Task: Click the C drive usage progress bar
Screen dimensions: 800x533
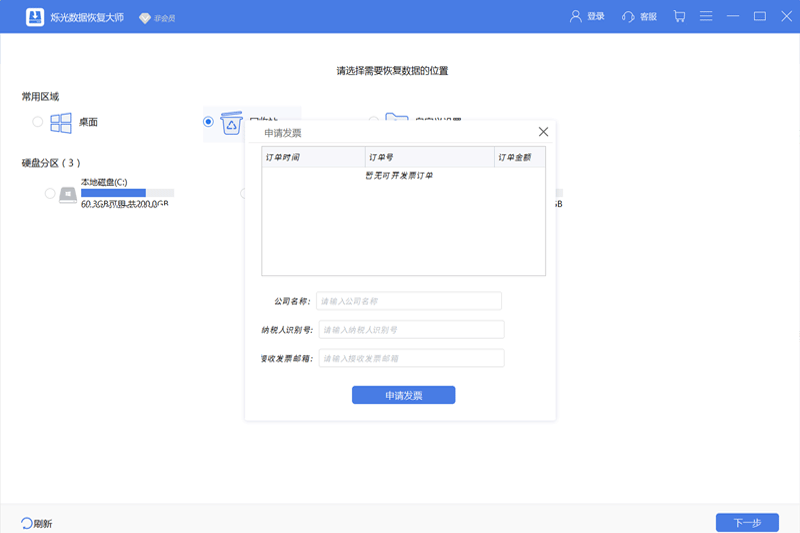Action: coord(128,193)
